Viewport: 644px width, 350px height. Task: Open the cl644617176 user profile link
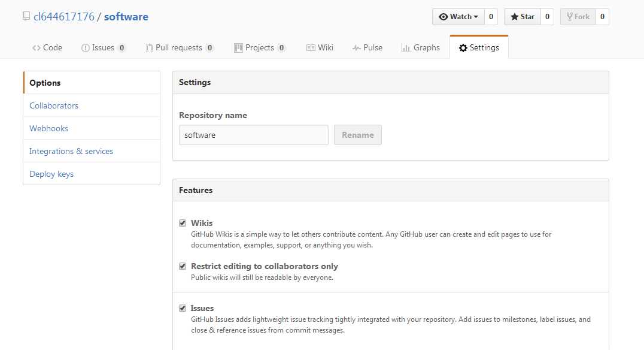[64, 17]
